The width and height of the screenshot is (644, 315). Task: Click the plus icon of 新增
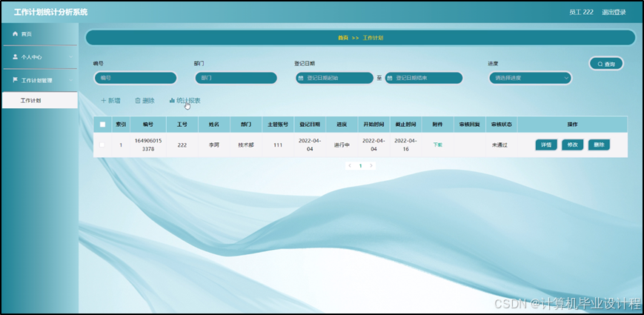click(104, 101)
